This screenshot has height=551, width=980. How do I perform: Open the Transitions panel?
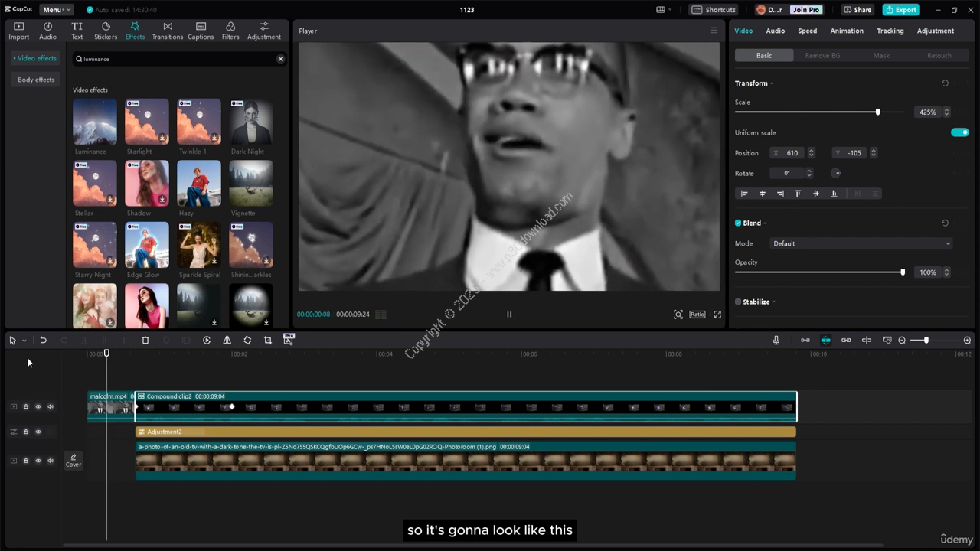[x=167, y=31]
